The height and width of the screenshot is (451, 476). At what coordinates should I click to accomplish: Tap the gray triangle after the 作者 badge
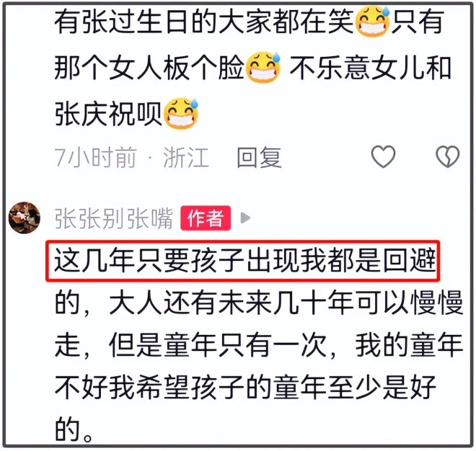[x=245, y=218]
